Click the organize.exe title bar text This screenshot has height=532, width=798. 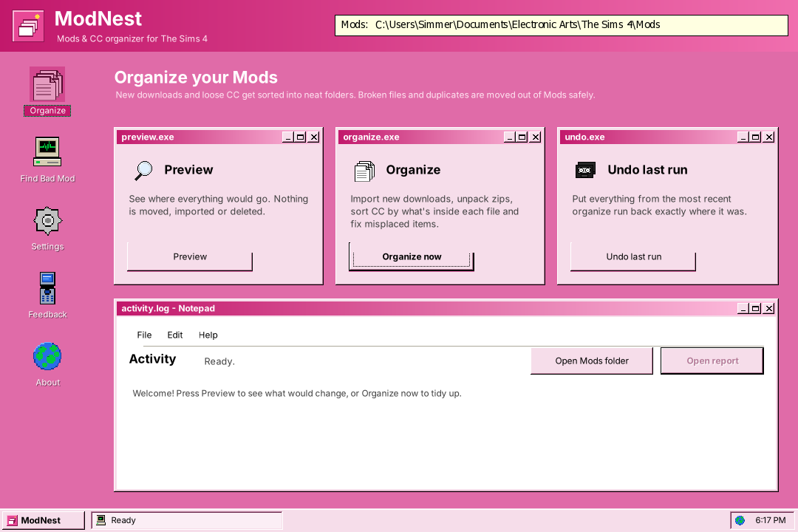pyautogui.click(x=371, y=137)
